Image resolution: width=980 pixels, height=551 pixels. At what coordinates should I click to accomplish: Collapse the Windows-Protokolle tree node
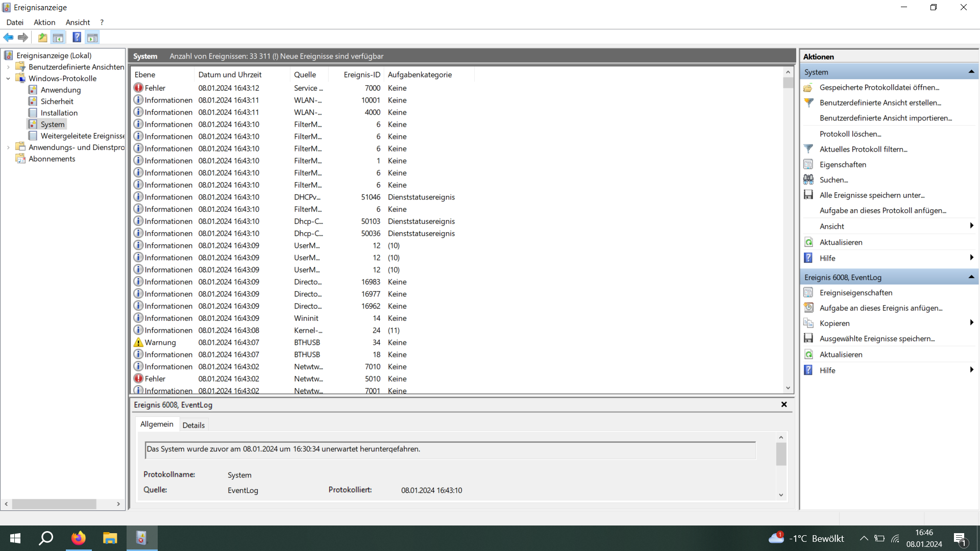[8, 79]
